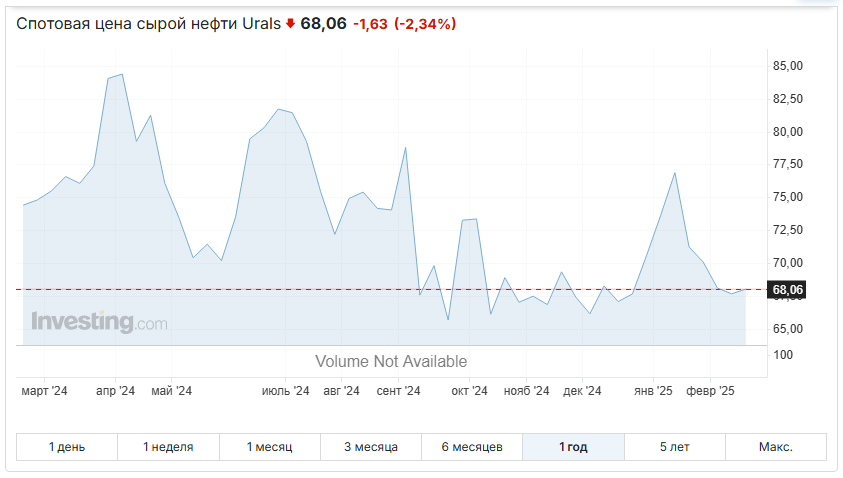The width and height of the screenshot is (843, 478).
Task: Click the янв '25 date axis label
Action: (653, 391)
